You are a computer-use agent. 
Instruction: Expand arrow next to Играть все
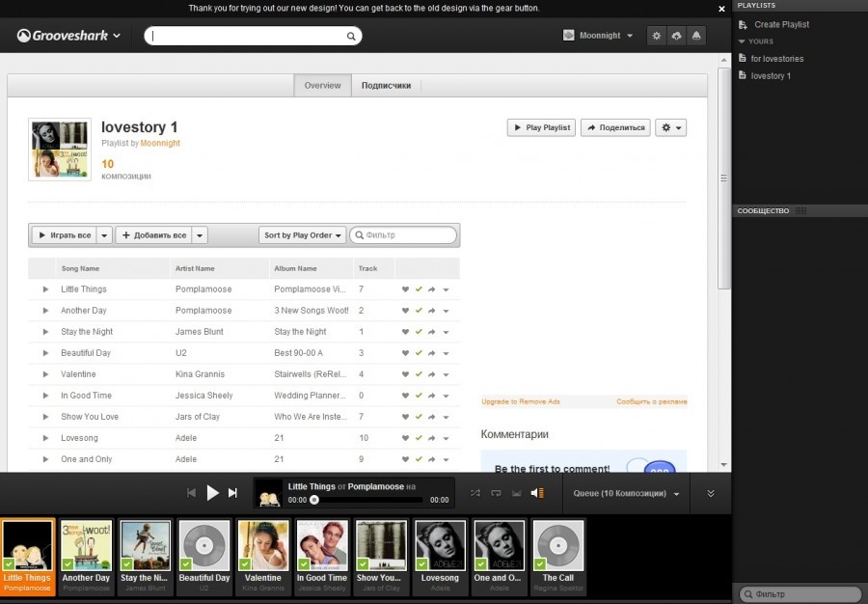coord(104,235)
